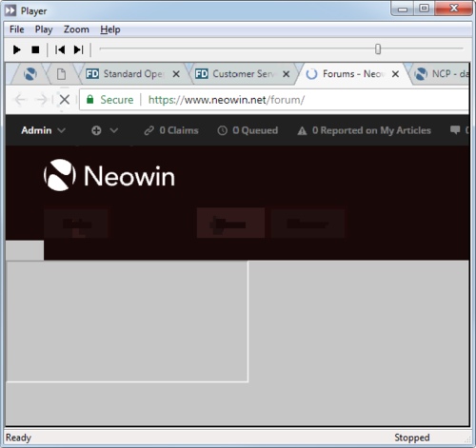Click the Neowin logo

[109, 175]
